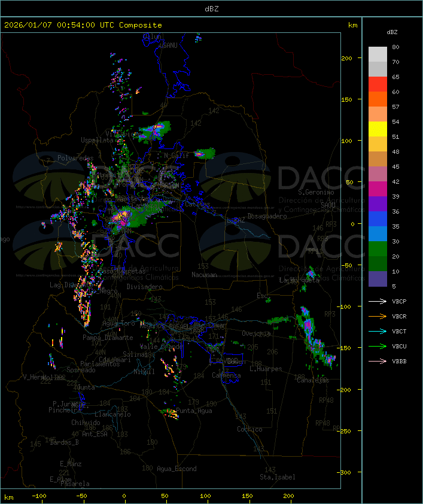Select the bright yellow swatch in legend
423x504 pixels.
click(x=378, y=129)
